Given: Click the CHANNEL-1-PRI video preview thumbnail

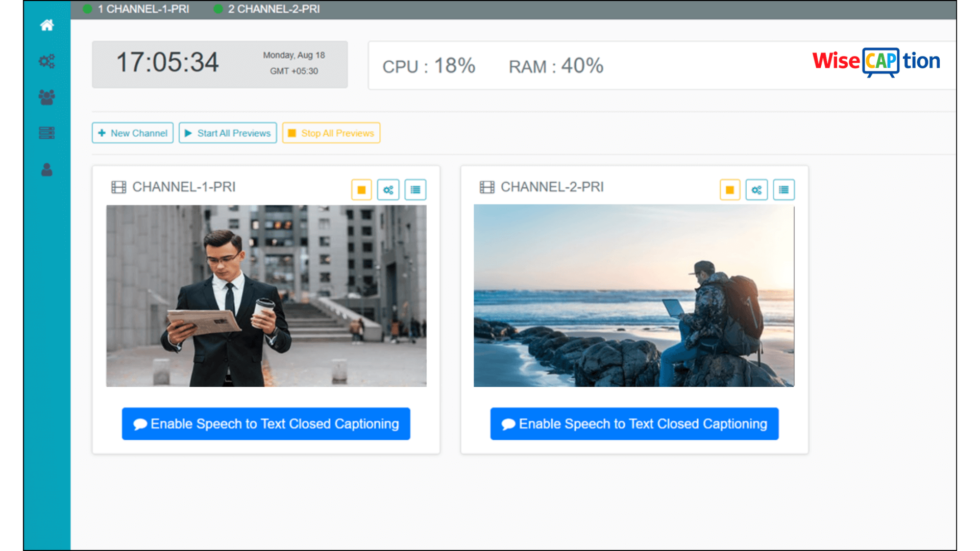Looking at the screenshot, I should point(266,296).
